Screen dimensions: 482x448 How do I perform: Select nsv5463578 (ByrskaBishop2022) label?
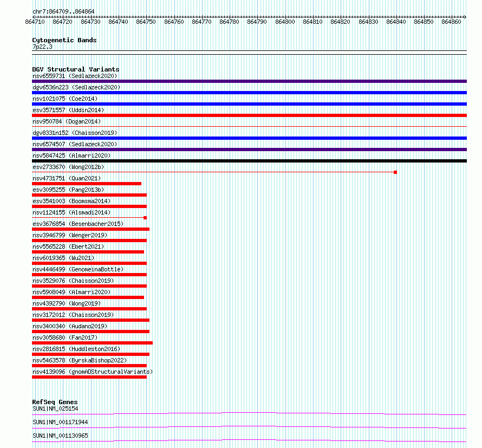coord(80,360)
